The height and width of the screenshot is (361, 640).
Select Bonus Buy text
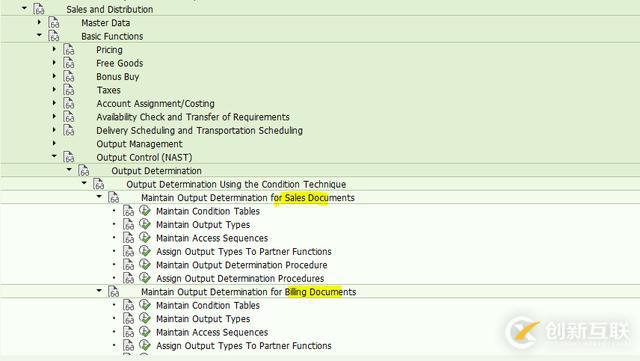[118, 77]
